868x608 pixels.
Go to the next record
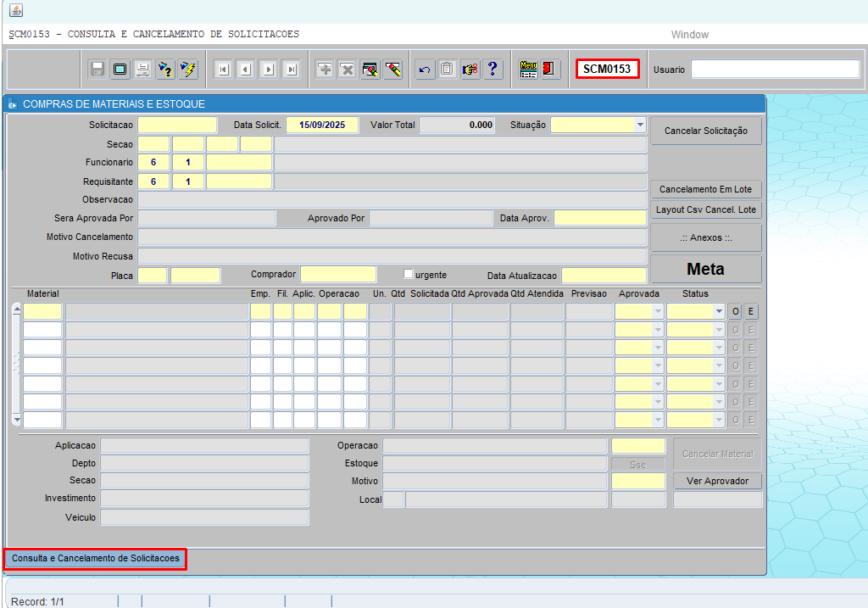click(x=269, y=70)
